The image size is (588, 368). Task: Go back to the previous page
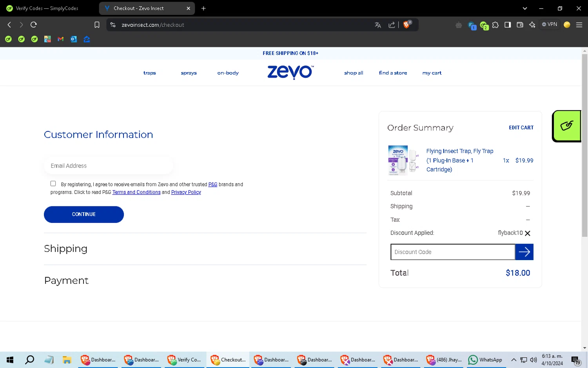coord(9,25)
